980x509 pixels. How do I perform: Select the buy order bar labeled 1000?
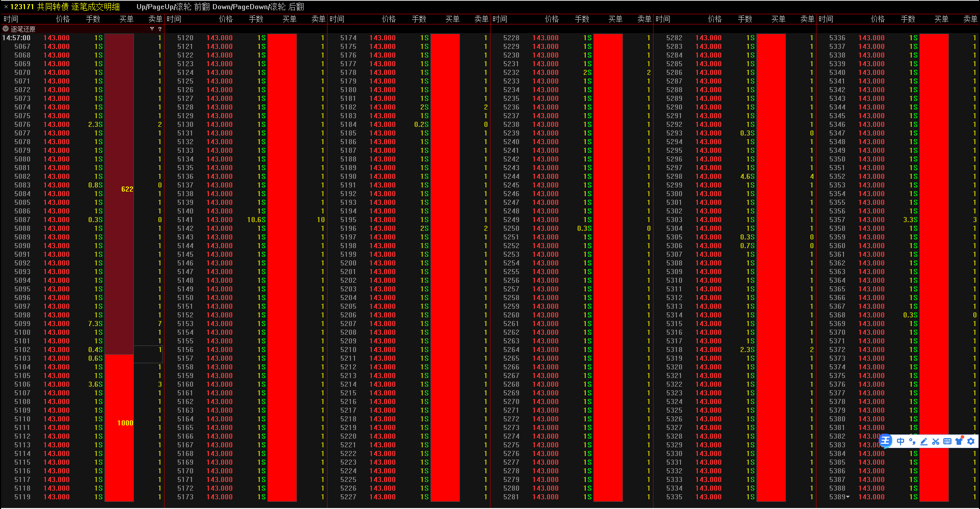119,428
